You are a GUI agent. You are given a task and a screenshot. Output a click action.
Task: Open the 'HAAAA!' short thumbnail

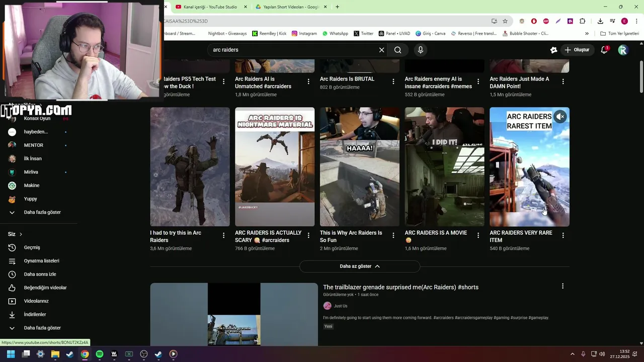pos(360,167)
